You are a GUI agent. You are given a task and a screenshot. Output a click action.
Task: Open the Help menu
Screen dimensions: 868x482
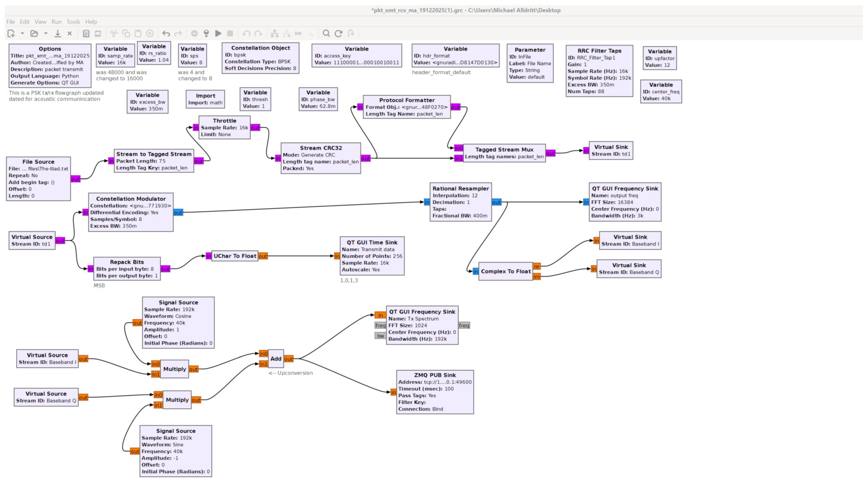pos(91,22)
